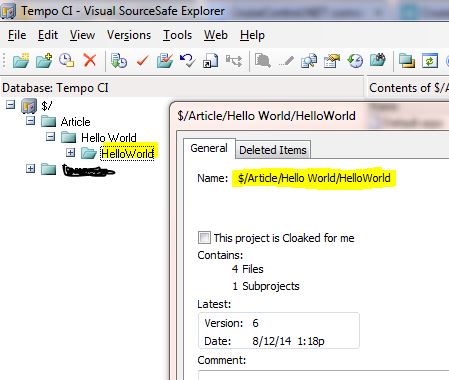Click the open folder icon beside HelloWorld
Screen dimensions: 449x380
click(89, 153)
